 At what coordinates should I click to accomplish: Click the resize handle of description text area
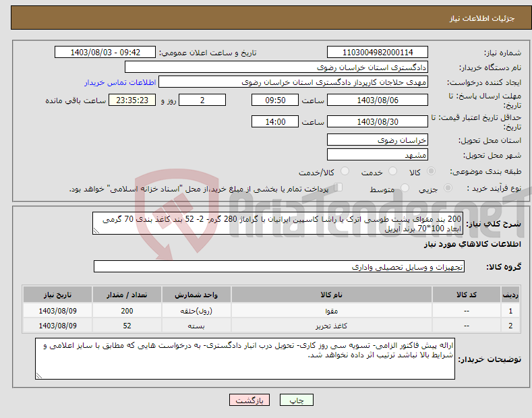tap(96, 231)
